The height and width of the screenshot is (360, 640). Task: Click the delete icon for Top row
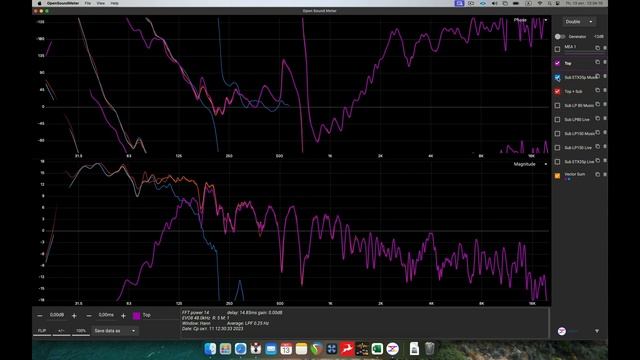pyautogui.click(x=605, y=62)
